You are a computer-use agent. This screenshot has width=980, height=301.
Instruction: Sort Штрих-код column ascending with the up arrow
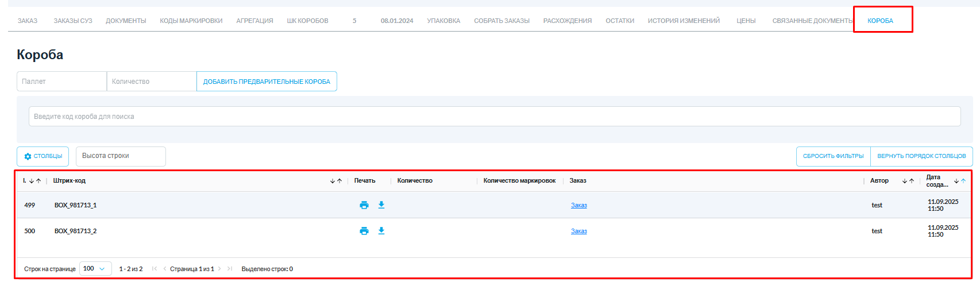[339, 181]
